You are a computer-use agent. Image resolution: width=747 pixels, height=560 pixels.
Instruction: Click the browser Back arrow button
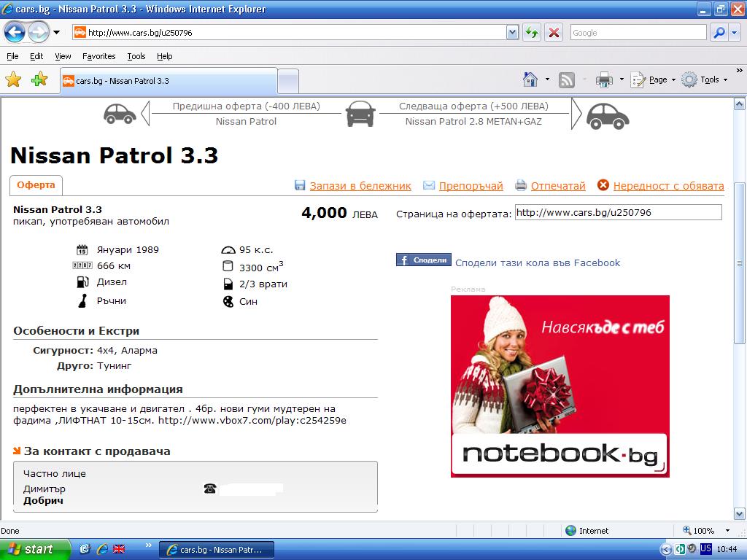point(15,32)
